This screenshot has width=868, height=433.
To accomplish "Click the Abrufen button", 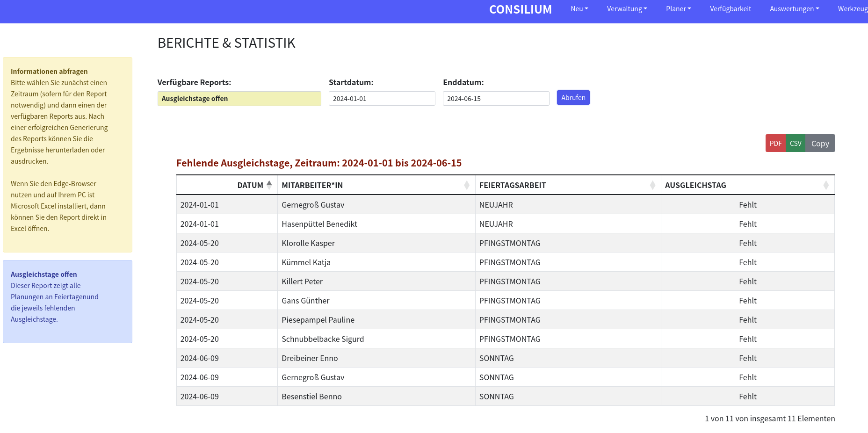I will point(573,98).
